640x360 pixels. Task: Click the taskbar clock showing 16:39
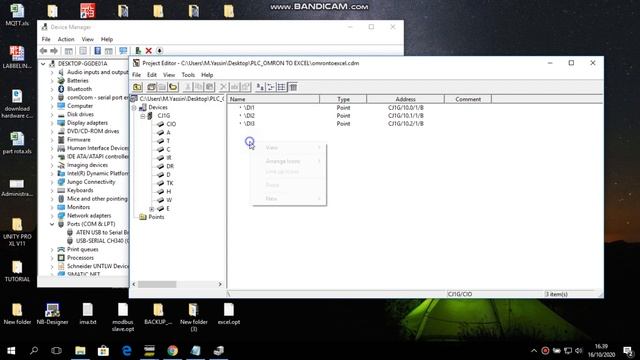point(601,351)
